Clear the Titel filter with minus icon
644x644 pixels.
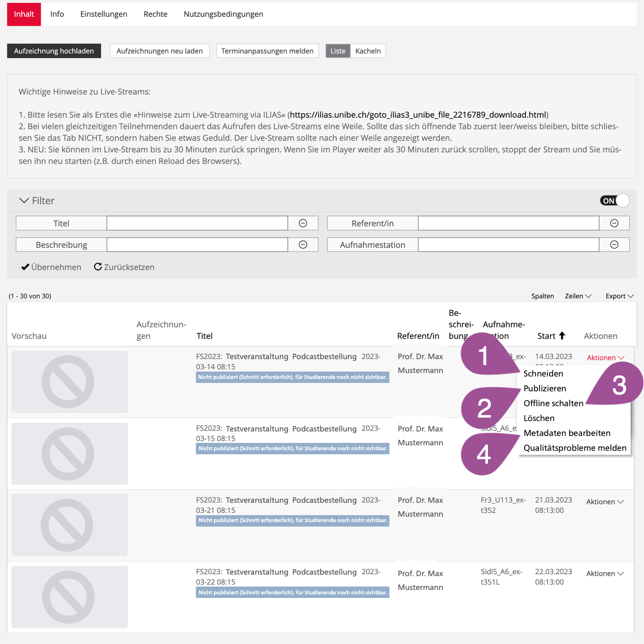[x=303, y=223]
